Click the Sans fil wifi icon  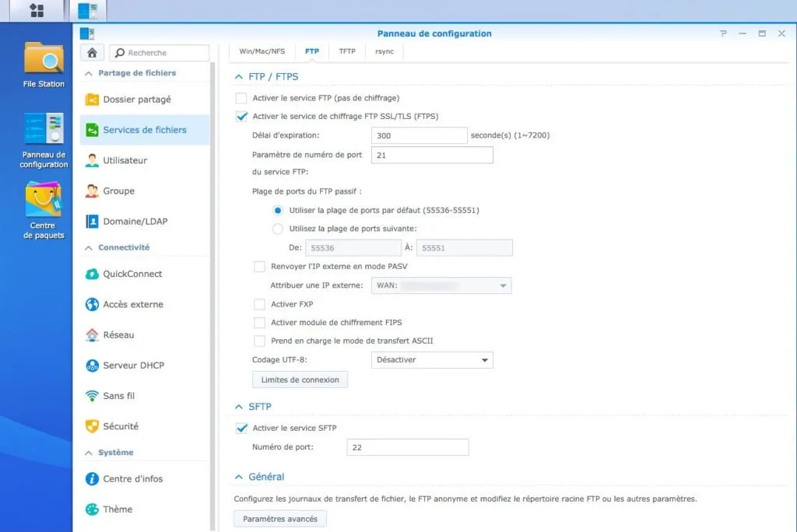coord(92,396)
